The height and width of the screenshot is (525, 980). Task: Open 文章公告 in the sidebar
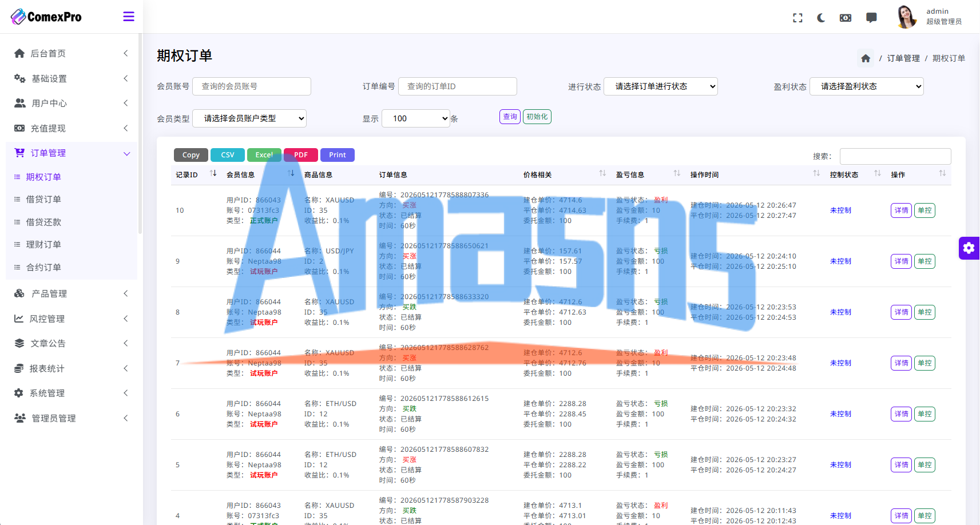71,343
